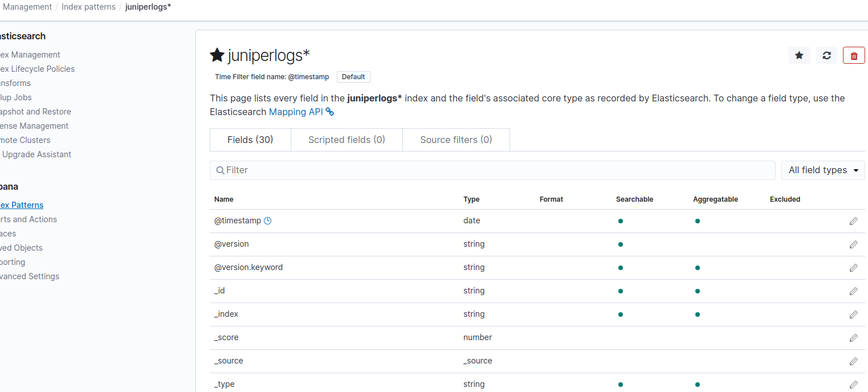Image resolution: width=868 pixels, height=392 pixels.
Task: Open Index Patterns in sidebar
Action: pos(22,205)
